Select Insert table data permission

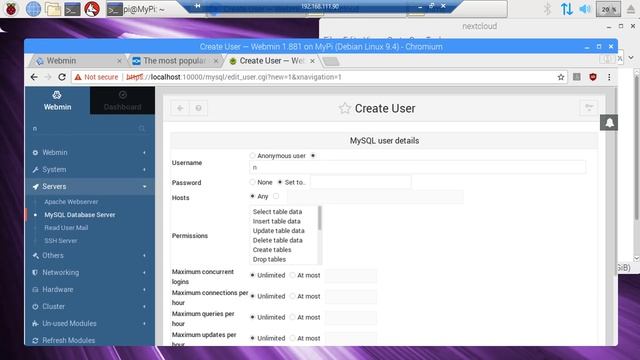click(x=276, y=221)
